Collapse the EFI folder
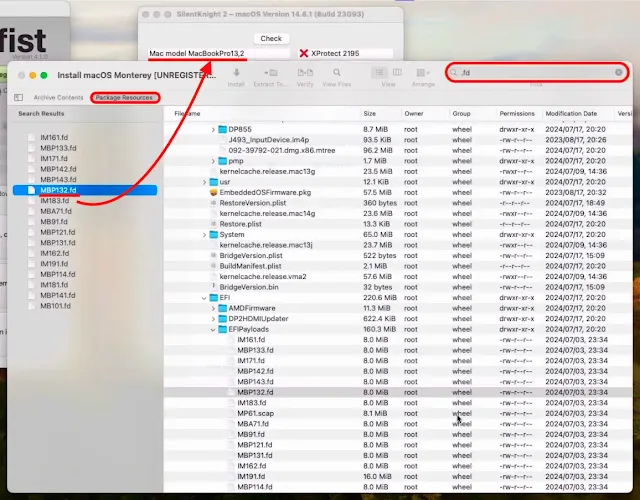 tap(204, 298)
